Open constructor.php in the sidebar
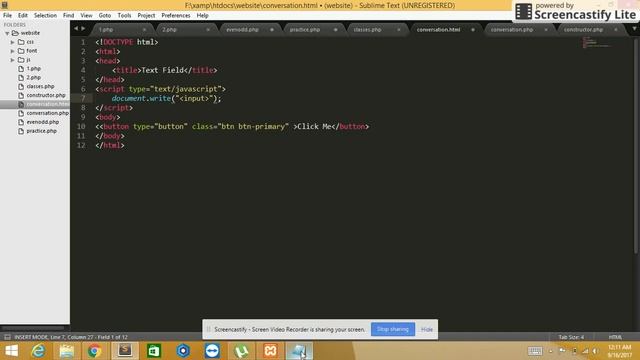The width and height of the screenshot is (640, 360). coord(46,96)
